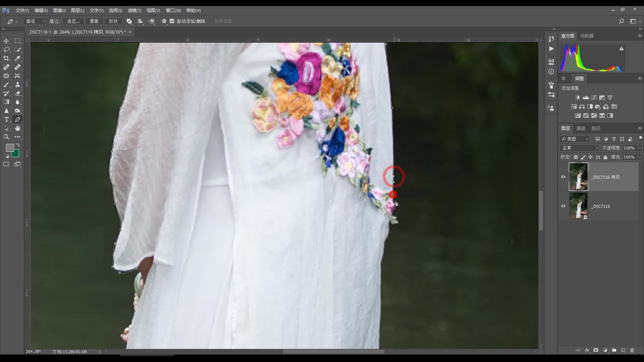
Task: Click the delete layer trash icon
Action: [632, 350]
